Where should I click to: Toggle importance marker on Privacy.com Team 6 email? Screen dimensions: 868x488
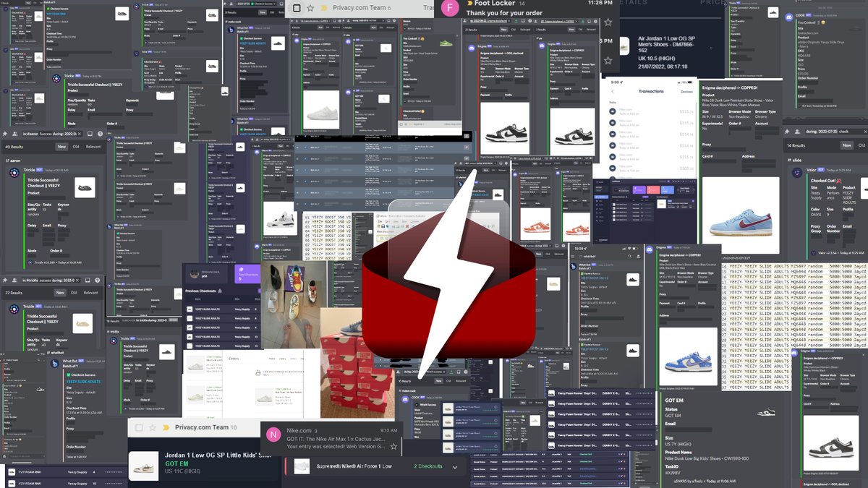[x=324, y=8]
